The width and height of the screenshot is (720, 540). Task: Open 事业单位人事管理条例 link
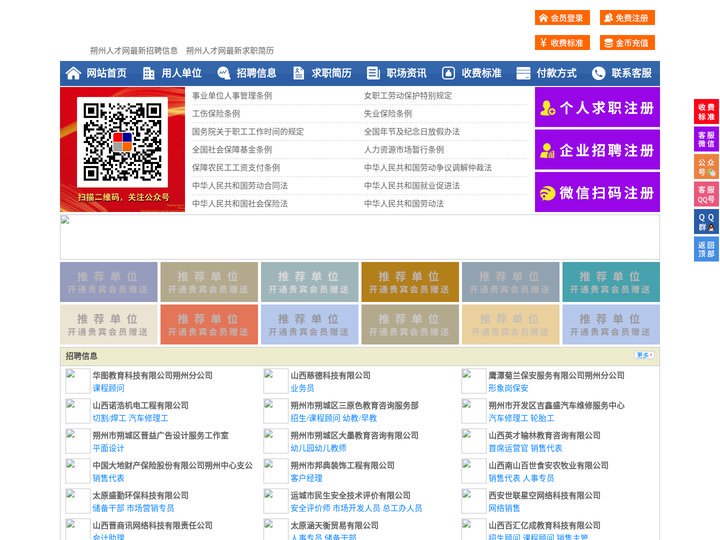(232, 96)
